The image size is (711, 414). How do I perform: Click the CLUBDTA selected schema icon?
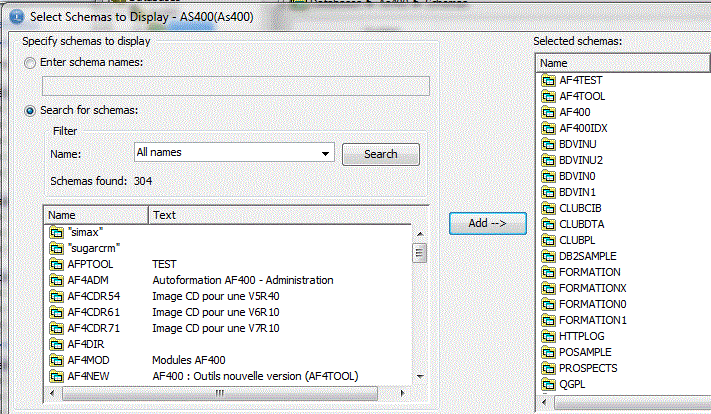[x=548, y=224]
